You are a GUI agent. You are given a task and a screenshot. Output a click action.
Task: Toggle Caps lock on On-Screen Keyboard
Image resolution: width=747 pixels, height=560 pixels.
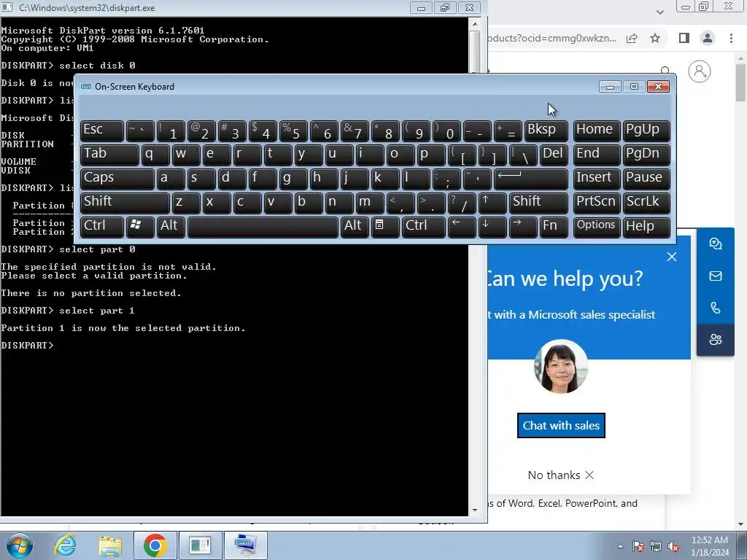[x=117, y=179]
